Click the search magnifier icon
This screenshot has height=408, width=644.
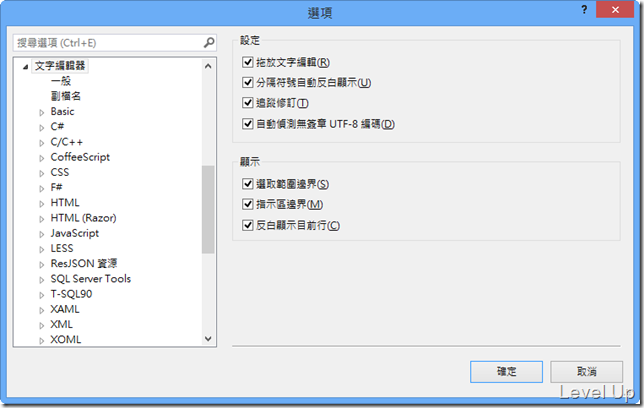click(209, 42)
